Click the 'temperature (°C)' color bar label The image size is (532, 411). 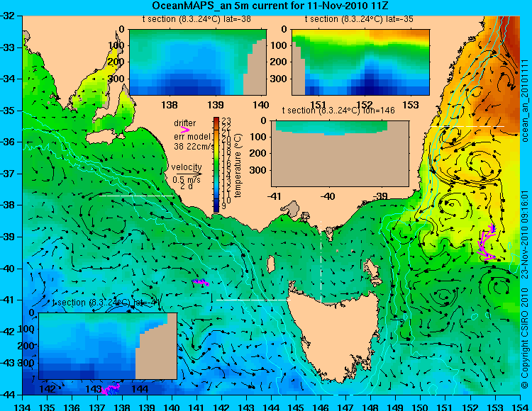[x=238, y=165]
